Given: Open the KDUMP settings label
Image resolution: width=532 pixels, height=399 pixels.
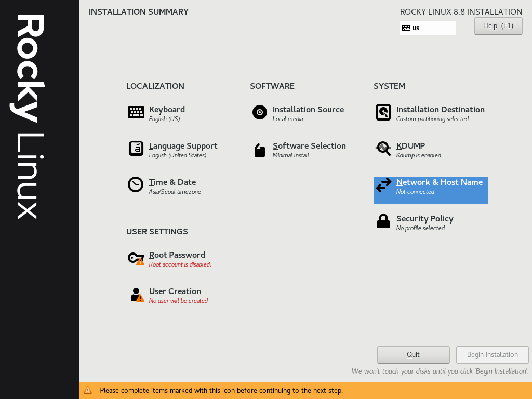Looking at the screenshot, I should tap(410, 146).
